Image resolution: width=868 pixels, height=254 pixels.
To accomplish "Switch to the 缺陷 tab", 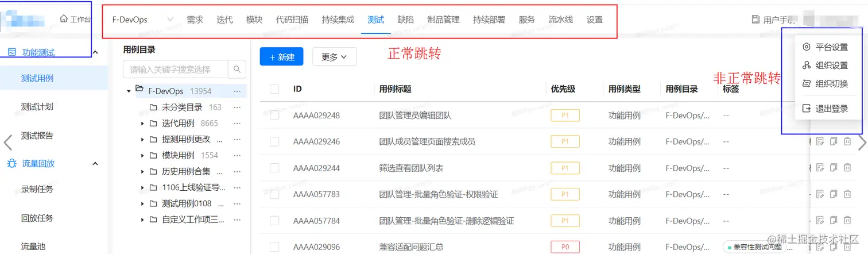I will tap(405, 20).
